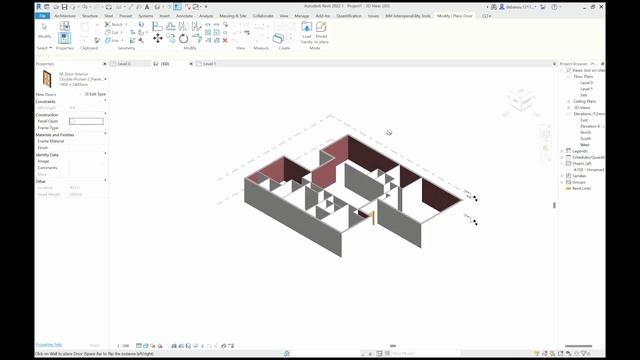Open the door type selector dropdown
The width and height of the screenshot is (640, 360).
tap(106, 79)
